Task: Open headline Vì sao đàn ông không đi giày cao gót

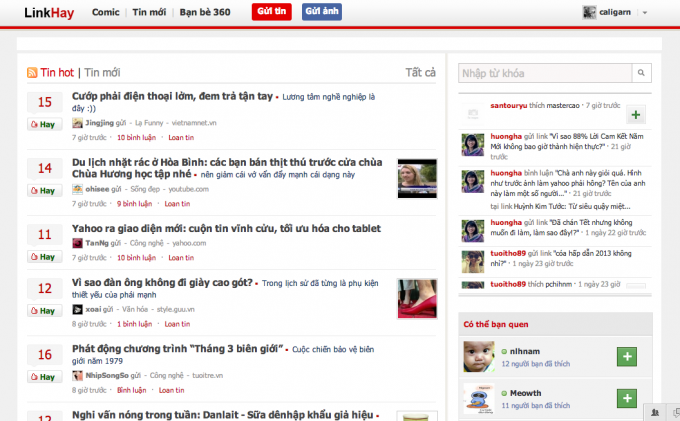Action: 162,283
